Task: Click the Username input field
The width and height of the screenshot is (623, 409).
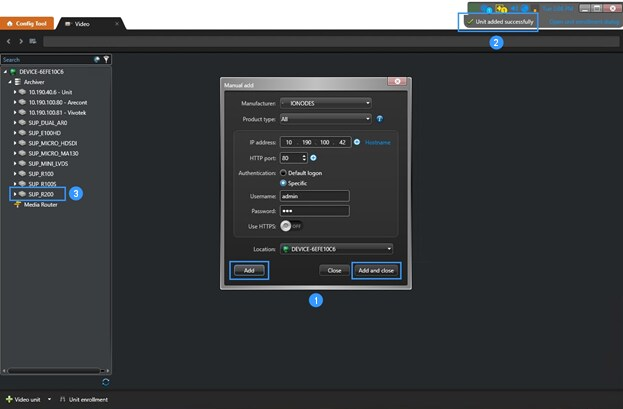Action: 315,196
